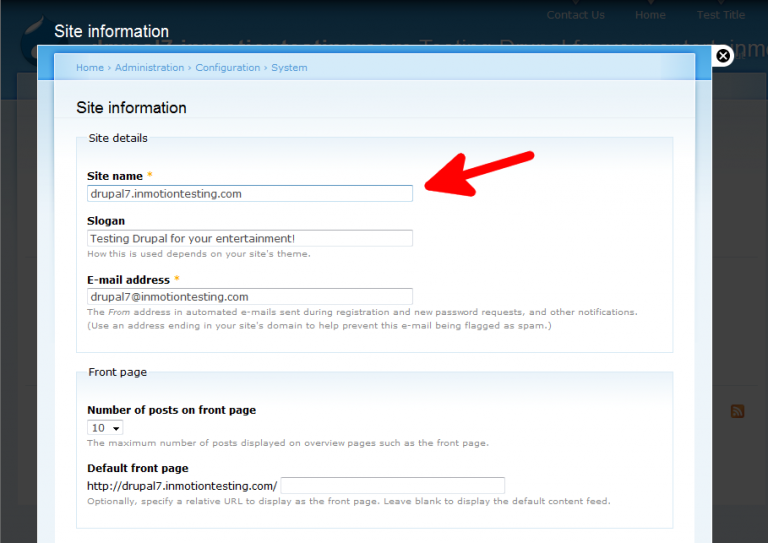The image size is (768, 543).
Task: Click the RSS feed icon
Action: coord(738,411)
